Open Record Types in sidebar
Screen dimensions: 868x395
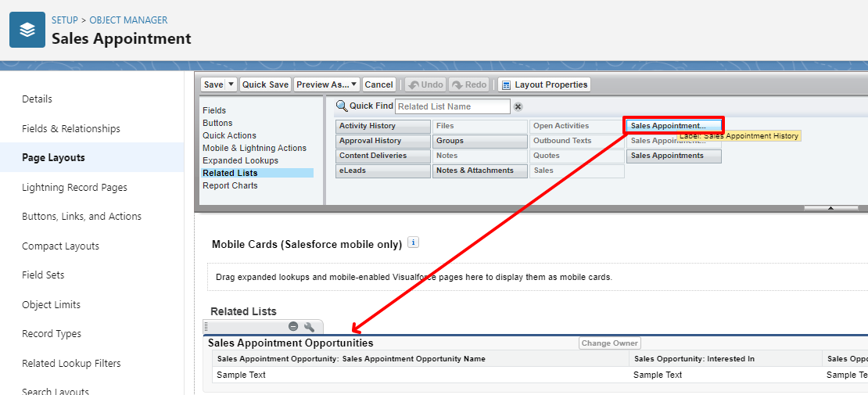pos(52,333)
